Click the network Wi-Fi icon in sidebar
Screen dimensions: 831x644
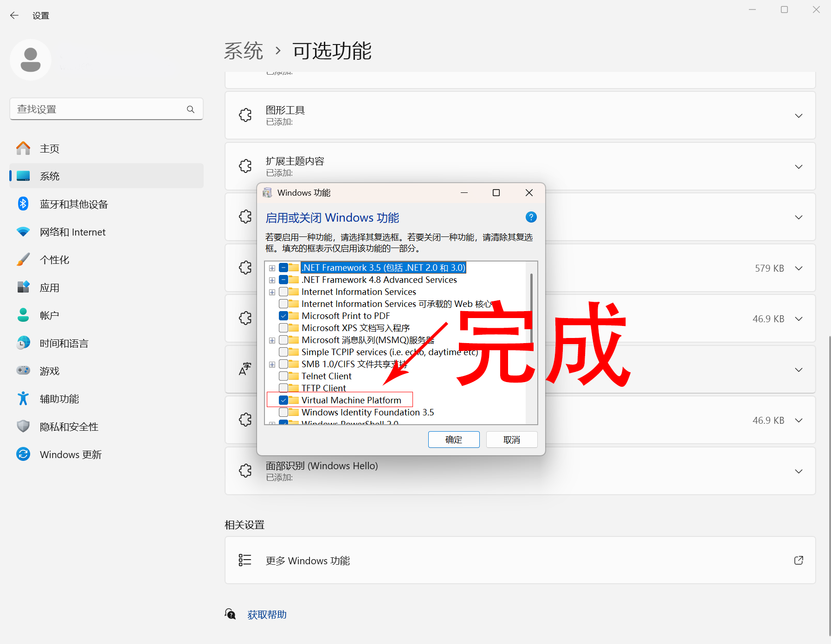coord(23,232)
